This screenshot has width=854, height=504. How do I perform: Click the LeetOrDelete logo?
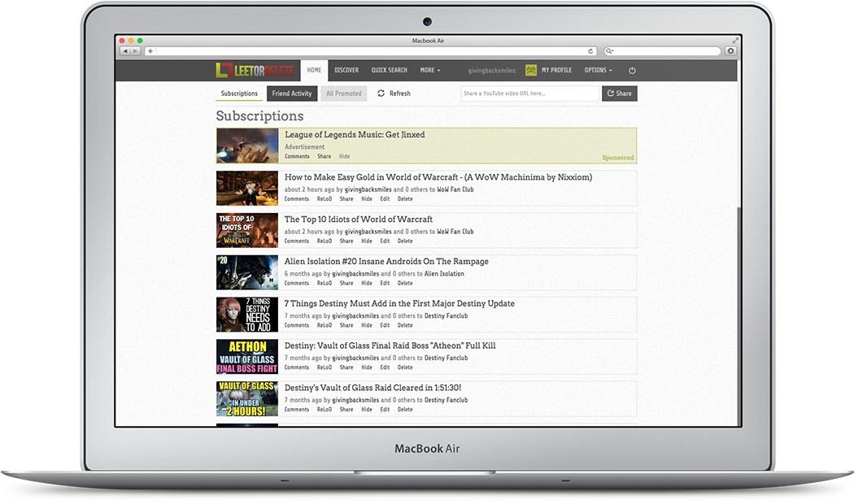point(255,70)
